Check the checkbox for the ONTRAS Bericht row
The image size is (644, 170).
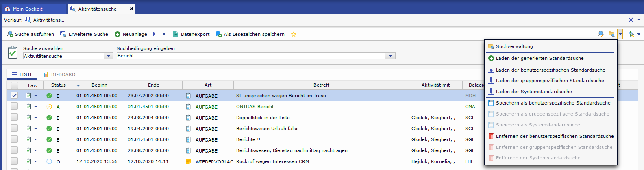(x=14, y=107)
